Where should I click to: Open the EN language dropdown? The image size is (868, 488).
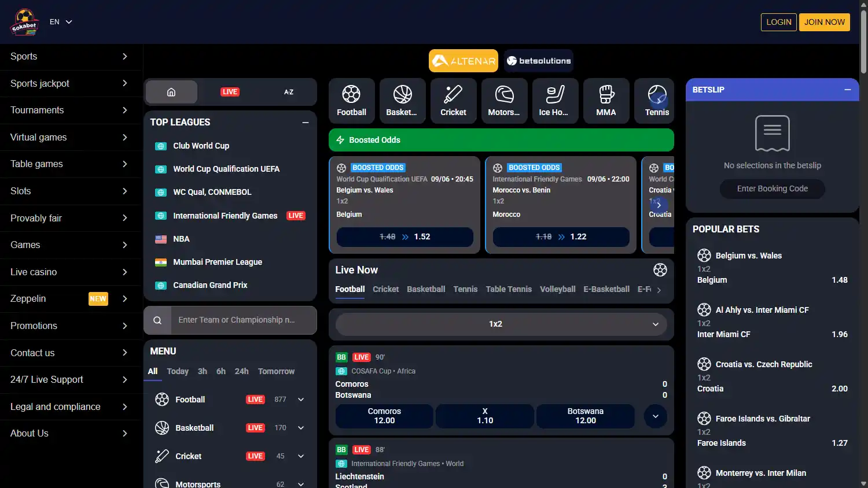pyautogui.click(x=61, y=22)
